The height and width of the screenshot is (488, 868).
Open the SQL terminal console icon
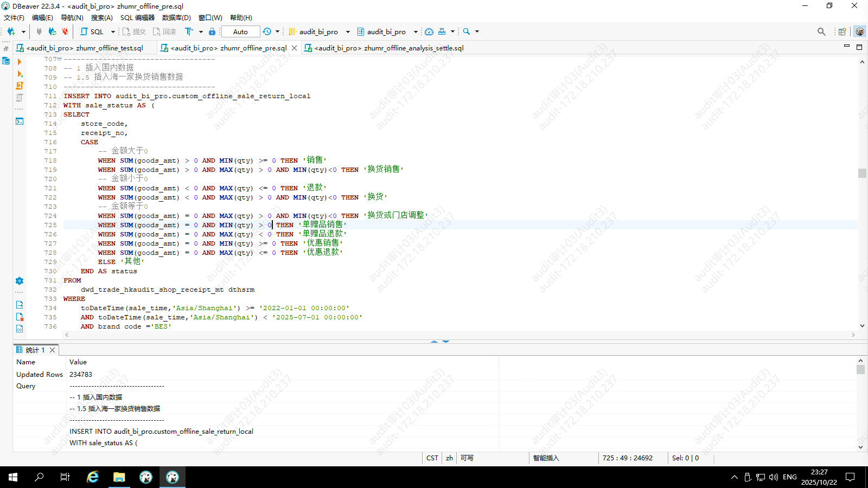(x=20, y=121)
